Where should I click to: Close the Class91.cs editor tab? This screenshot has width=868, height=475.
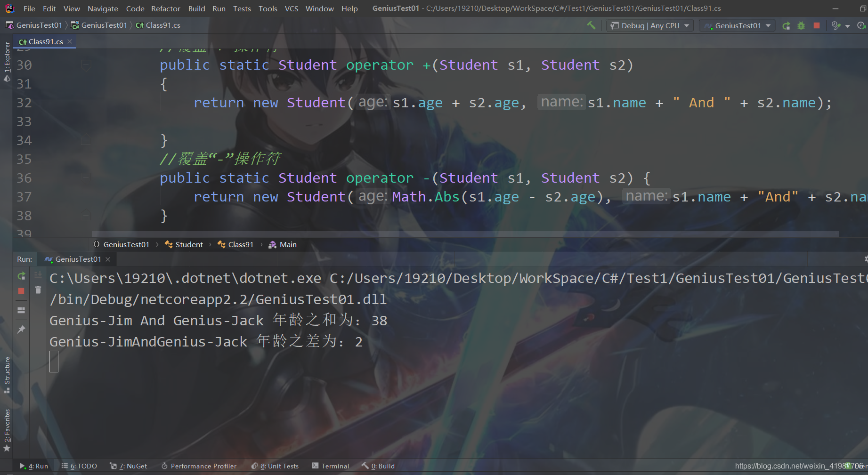coord(70,41)
